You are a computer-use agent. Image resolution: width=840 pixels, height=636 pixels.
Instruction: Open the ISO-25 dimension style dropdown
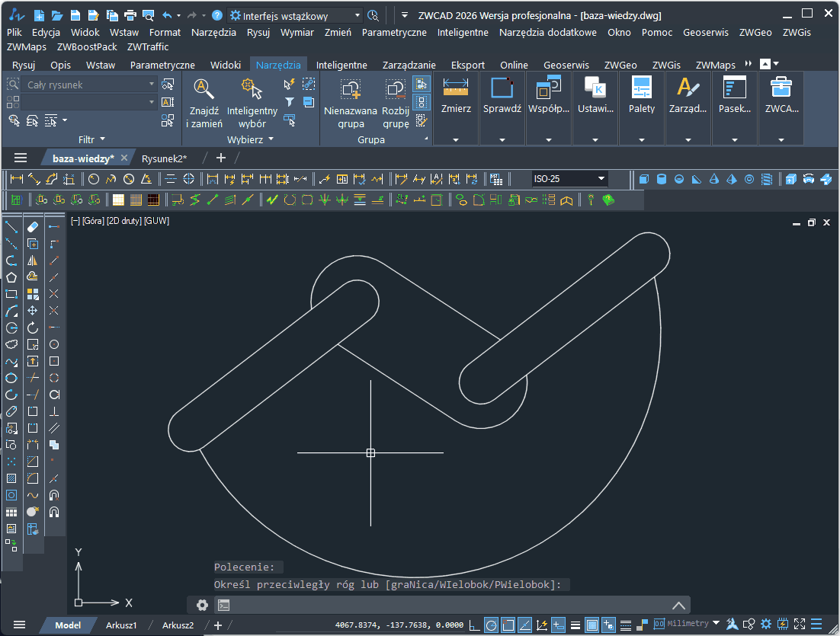tap(601, 179)
